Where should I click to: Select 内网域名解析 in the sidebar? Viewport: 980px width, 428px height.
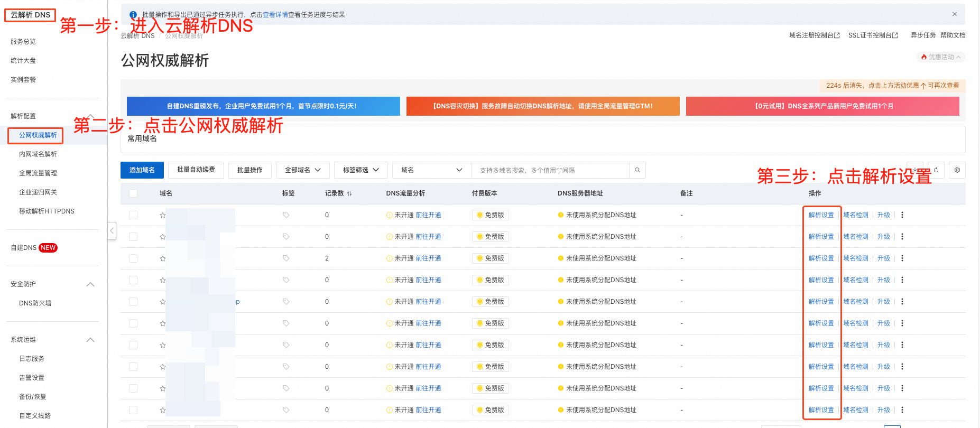coord(38,154)
